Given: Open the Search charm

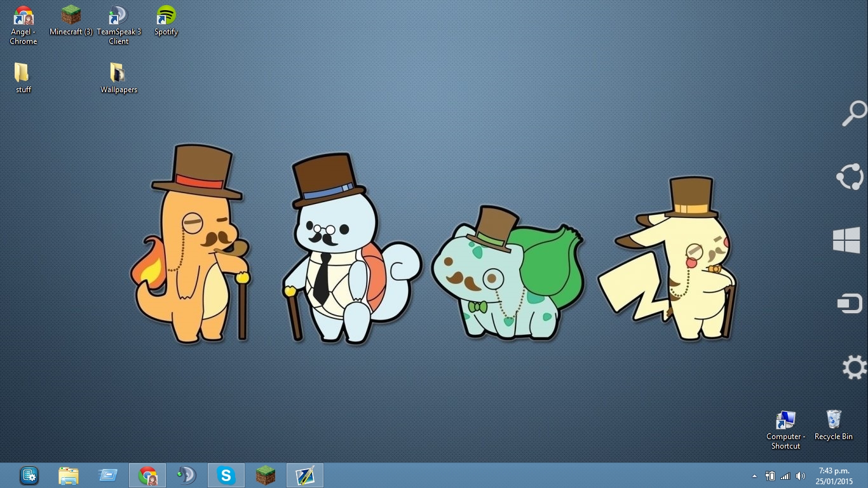Looking at the screenshot, I should pyautogui.click(x=853, y=113).
